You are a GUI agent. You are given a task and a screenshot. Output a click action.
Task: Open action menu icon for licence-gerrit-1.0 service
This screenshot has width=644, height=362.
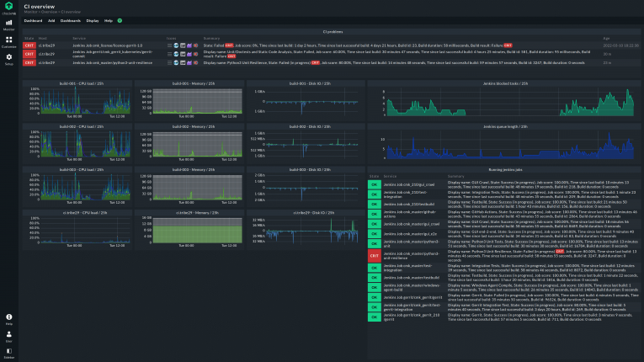(x=169, y=45)
